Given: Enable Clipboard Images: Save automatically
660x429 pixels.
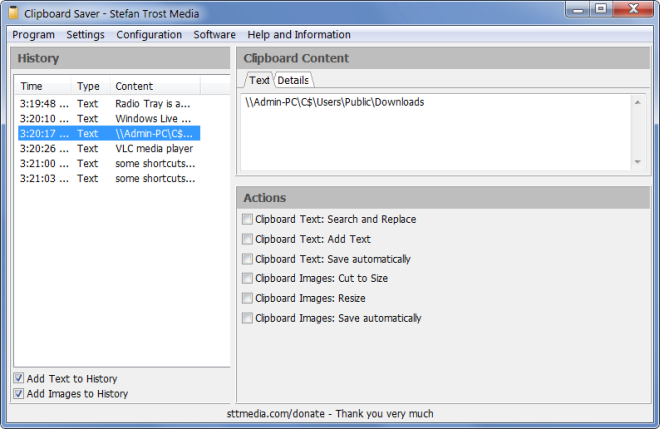Looking at the screenshot, I should coord(247,318).
